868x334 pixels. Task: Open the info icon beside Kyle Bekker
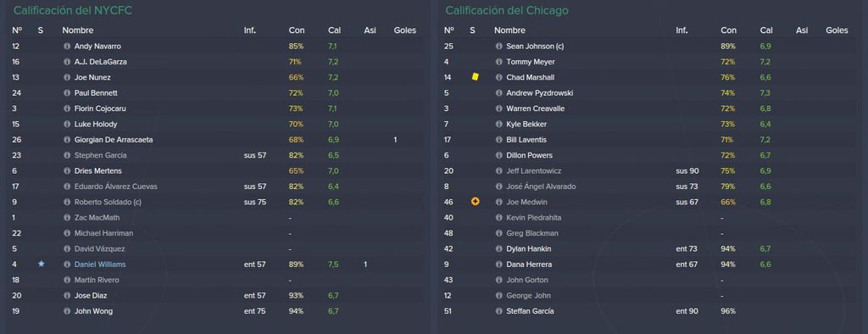tap(498, 124)
